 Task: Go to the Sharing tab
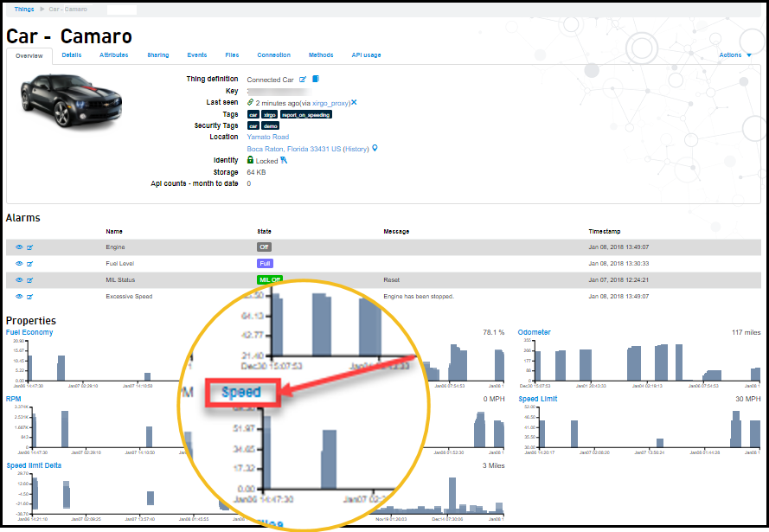(x=158, y=54)
